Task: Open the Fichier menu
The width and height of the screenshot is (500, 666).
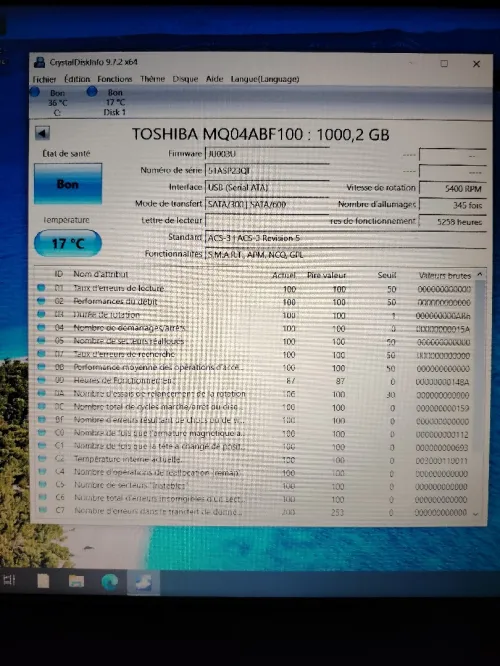Action: pyautogui.click(x=44, y=79)
